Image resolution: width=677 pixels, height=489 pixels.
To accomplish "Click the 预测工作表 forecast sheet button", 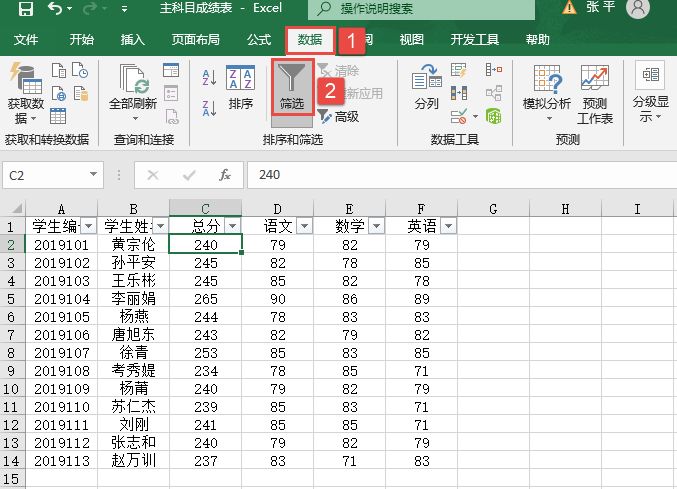I will [595, 94].
